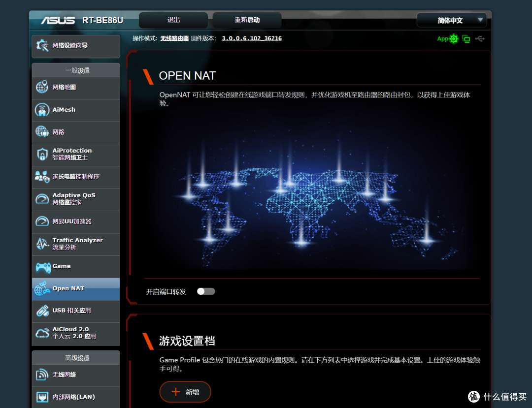Open 家长电脑控制程序 menu item
This screenshot has width=532, height=408.
pyautogui.click(x=76, y=177)
